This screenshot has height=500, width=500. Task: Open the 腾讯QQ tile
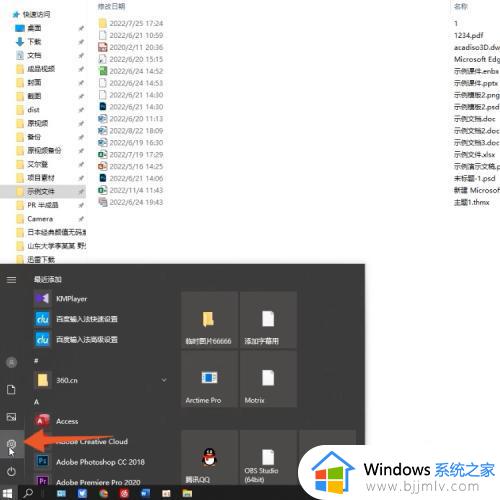pyautogui.click(x=209, y=458)
